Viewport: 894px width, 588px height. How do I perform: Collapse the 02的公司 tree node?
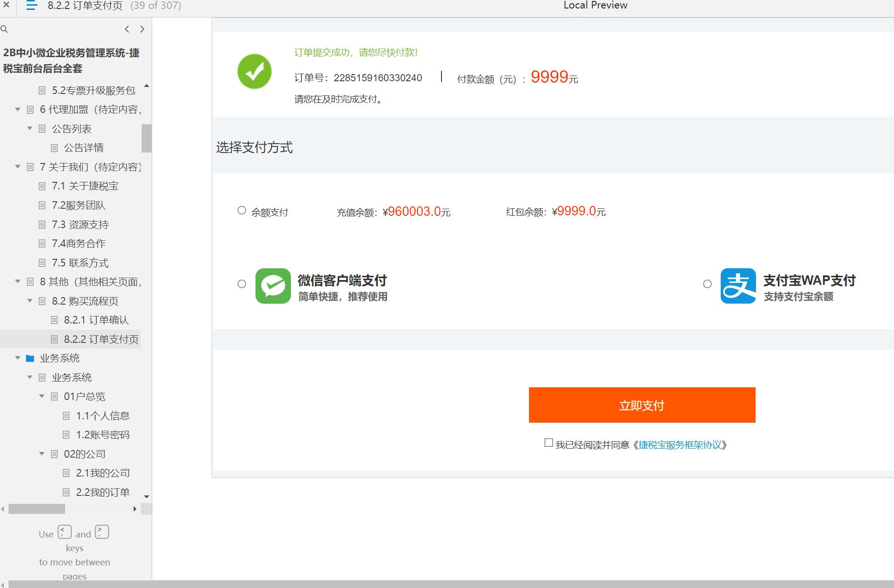[42, 454]
